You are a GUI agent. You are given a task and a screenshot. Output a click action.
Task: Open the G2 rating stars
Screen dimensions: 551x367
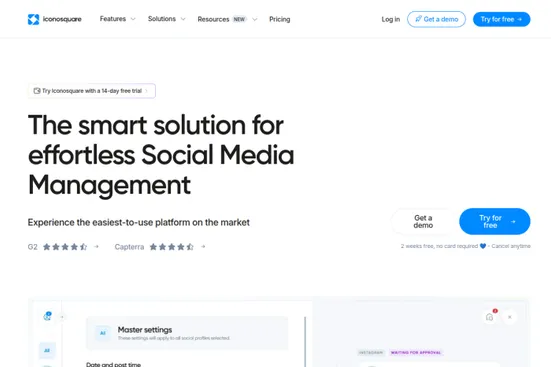click(x=65, y=247)
